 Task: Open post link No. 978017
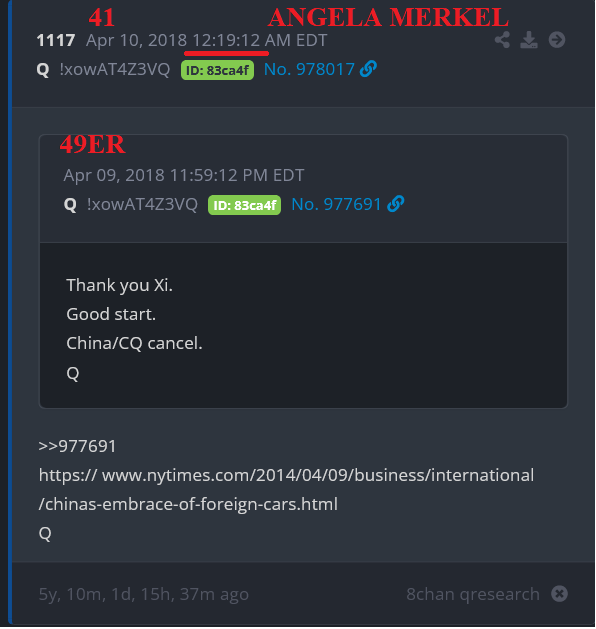[x=309, y=69]
